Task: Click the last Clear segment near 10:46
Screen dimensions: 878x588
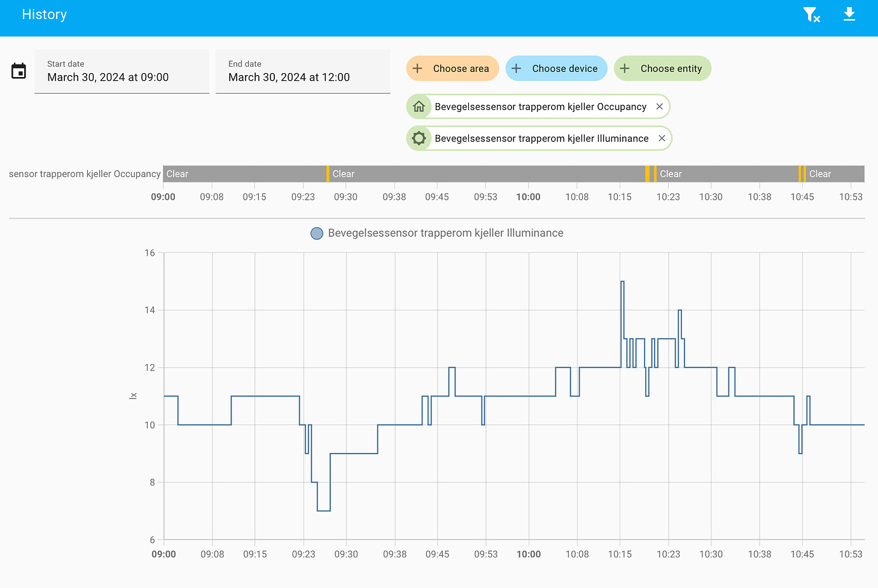Action: (x=835, y=174)
